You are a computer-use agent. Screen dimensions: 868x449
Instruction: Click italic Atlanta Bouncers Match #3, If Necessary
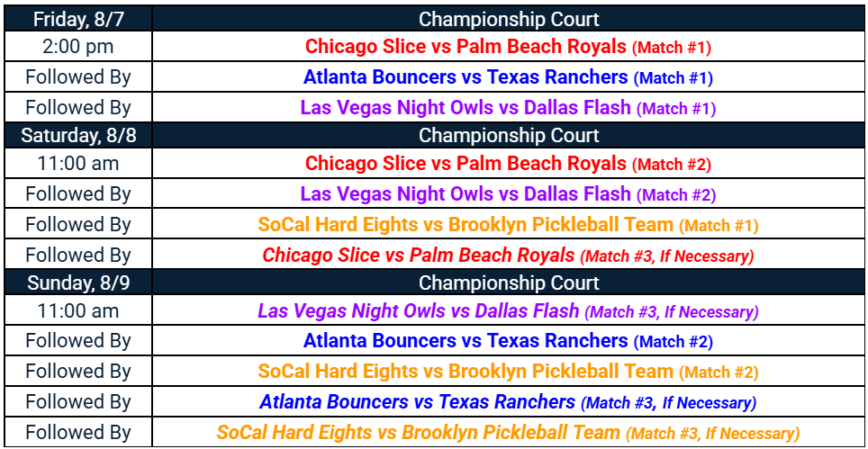[508, 401]
